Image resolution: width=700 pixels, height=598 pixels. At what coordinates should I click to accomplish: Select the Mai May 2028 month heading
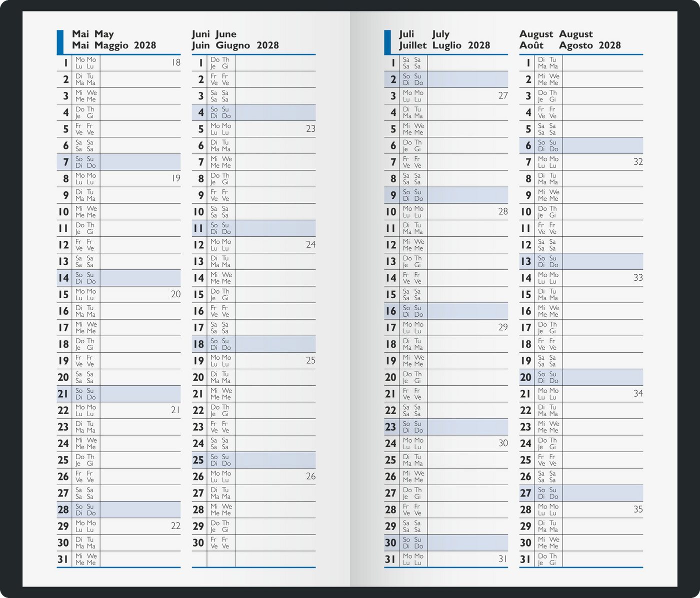pos(114,40)
